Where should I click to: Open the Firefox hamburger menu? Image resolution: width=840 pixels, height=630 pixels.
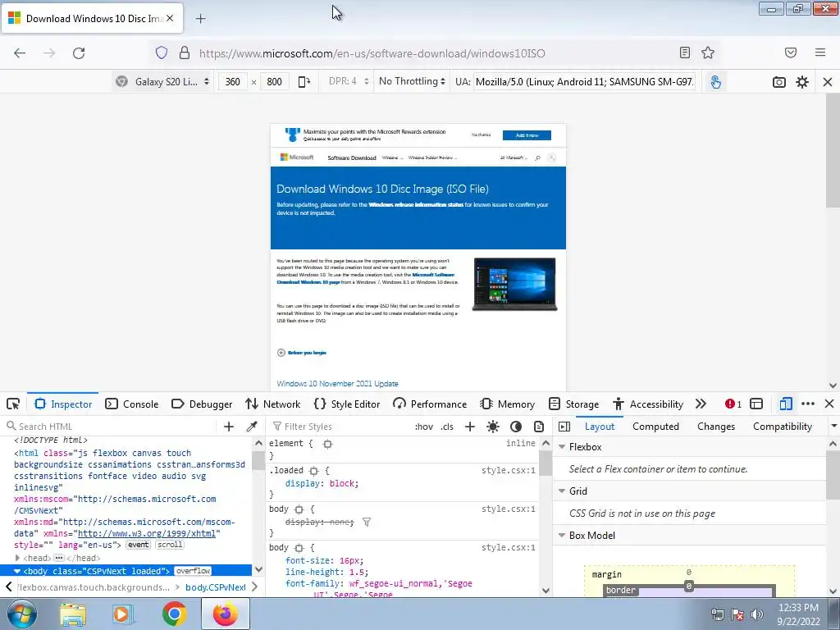click(820, 52)
